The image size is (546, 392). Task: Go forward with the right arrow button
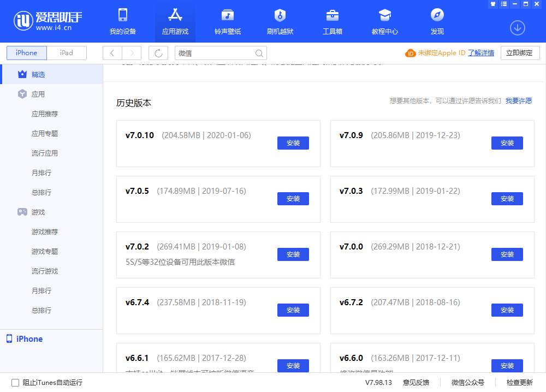132,53
